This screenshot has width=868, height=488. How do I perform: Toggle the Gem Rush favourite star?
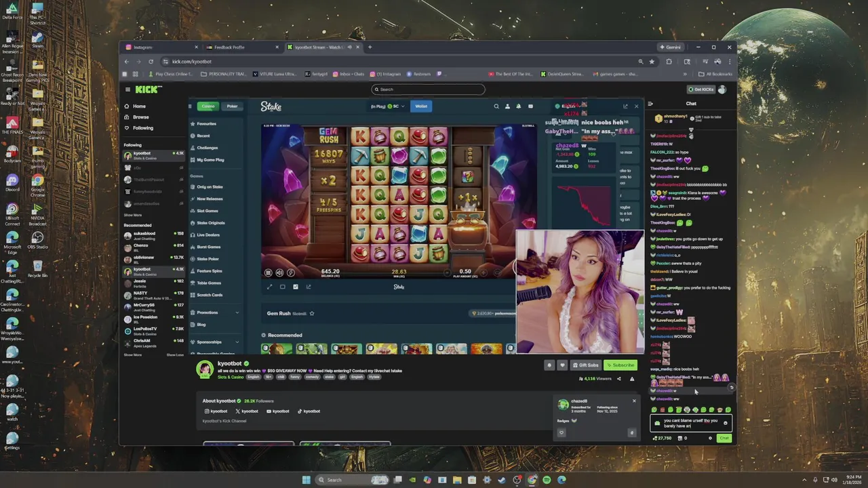click(x=312, y=313)
